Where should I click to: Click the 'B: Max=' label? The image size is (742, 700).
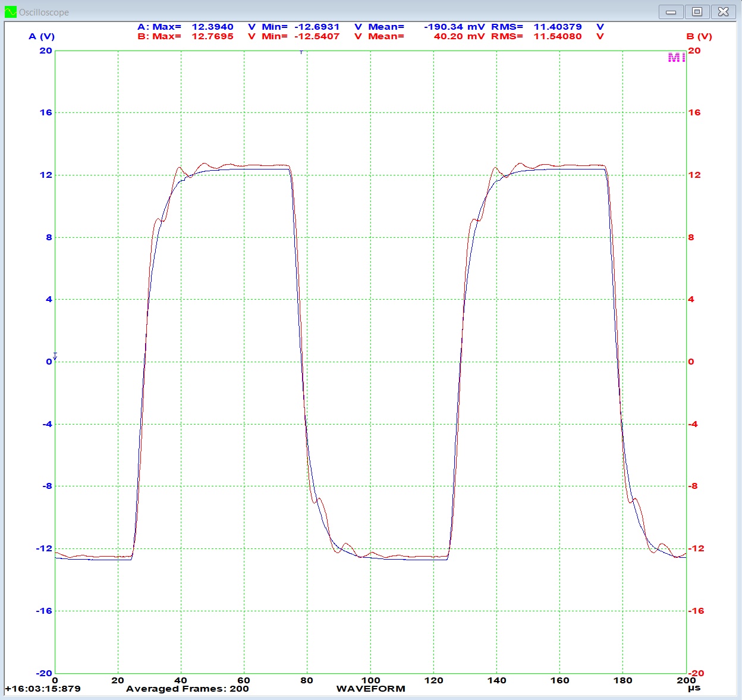tap(159, 36)
